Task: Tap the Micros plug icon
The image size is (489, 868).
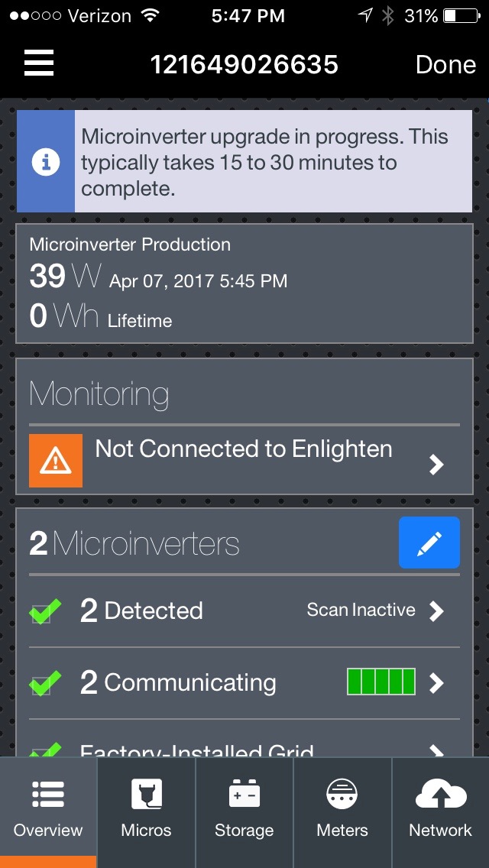Action: click(x=146, y=795)
